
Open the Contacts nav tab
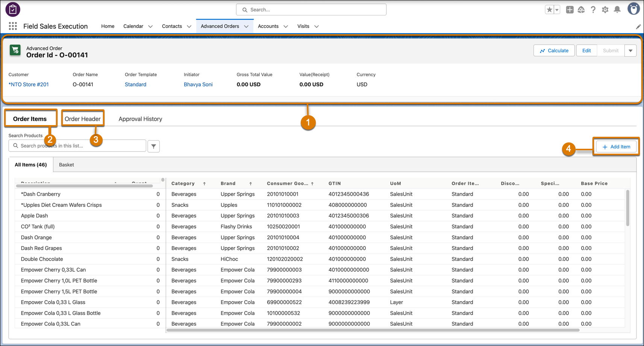tap(172, 26)
